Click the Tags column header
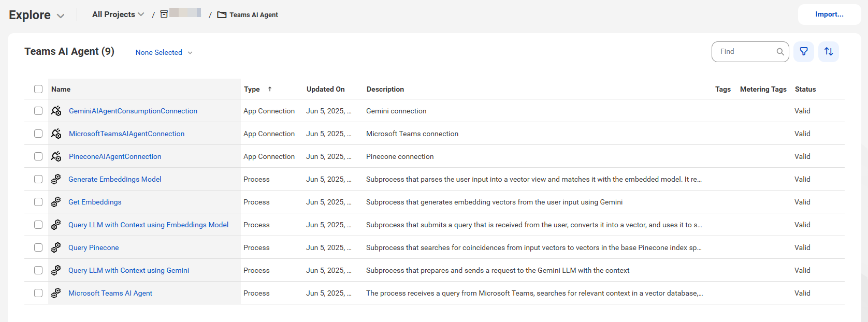 (x=723, y=89)
